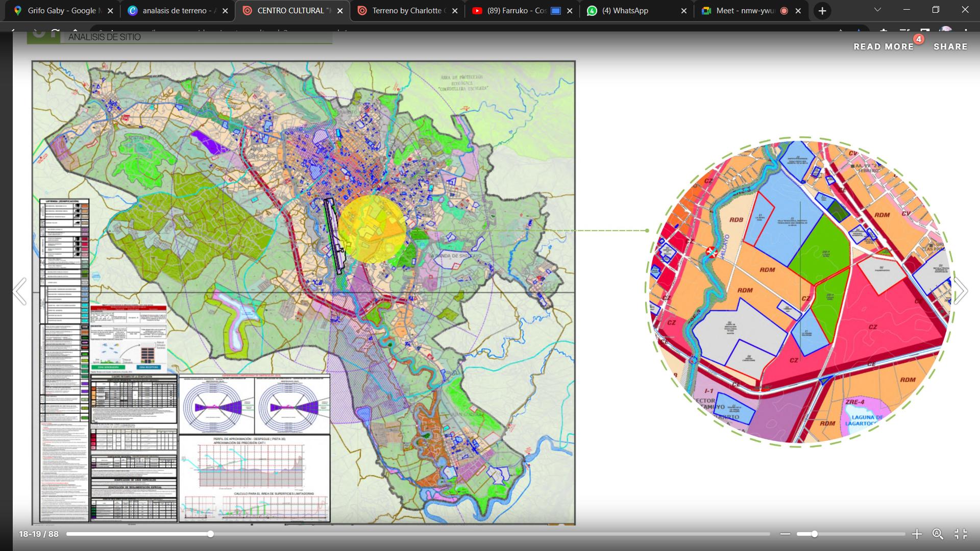Close the Meet tab

[798, 11]
